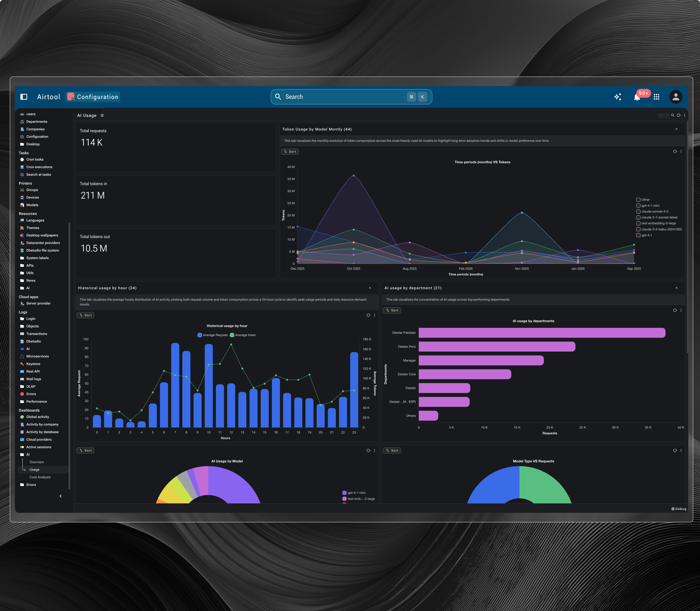700x611 pixels.
Task: Click the Debug button
Action: [679, 509]
